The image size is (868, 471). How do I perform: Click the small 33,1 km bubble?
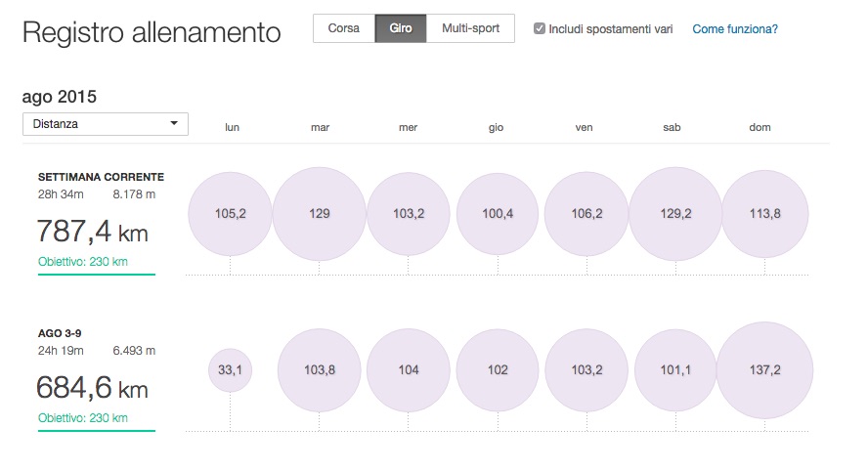tap(231, 370)
